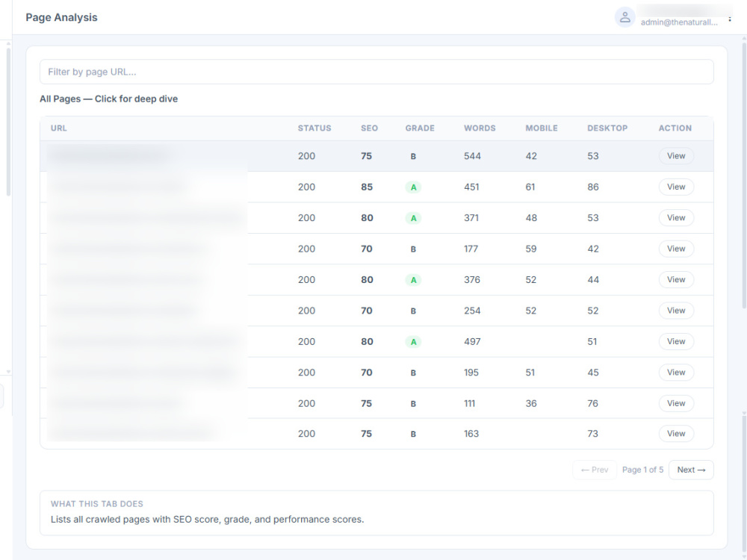Click the STATUS column header
Screen dimensions: 747x560
[x=314, y=128]
